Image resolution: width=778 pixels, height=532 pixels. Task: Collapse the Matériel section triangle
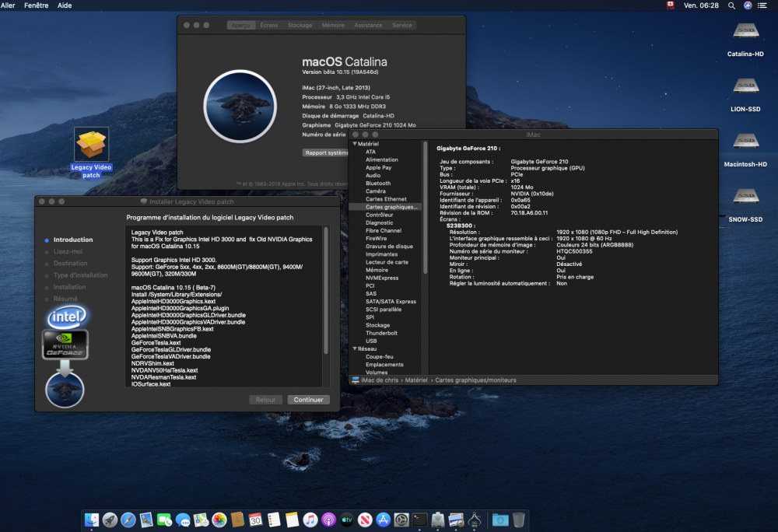pyautogui.click(x=354, y=144)
